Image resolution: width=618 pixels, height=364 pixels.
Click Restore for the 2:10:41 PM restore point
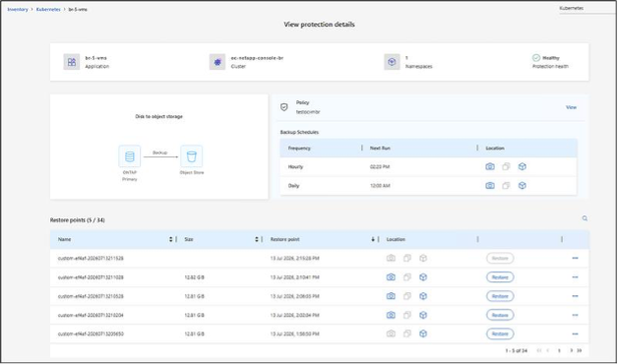500,277
